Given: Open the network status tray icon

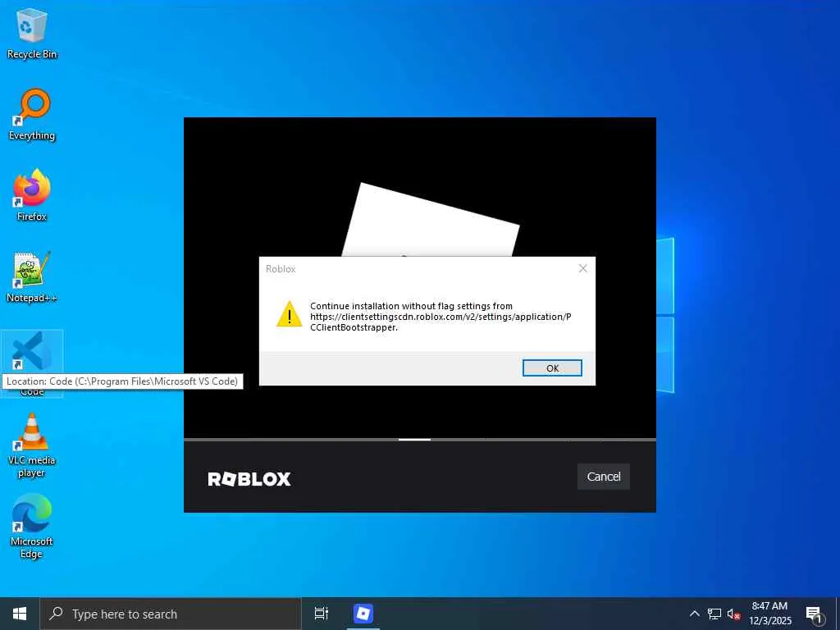Looking at the screenshot, I should tap(714, 614).
